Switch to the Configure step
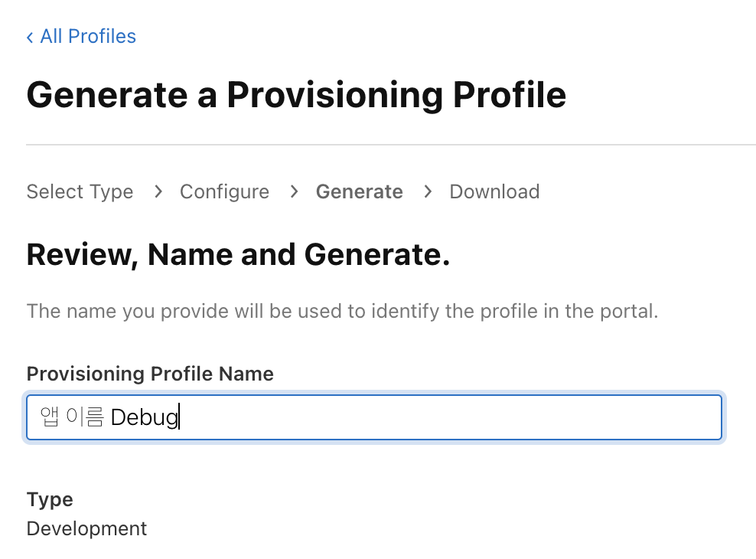Viewport: 756px width, 559px height. (224, 191)
